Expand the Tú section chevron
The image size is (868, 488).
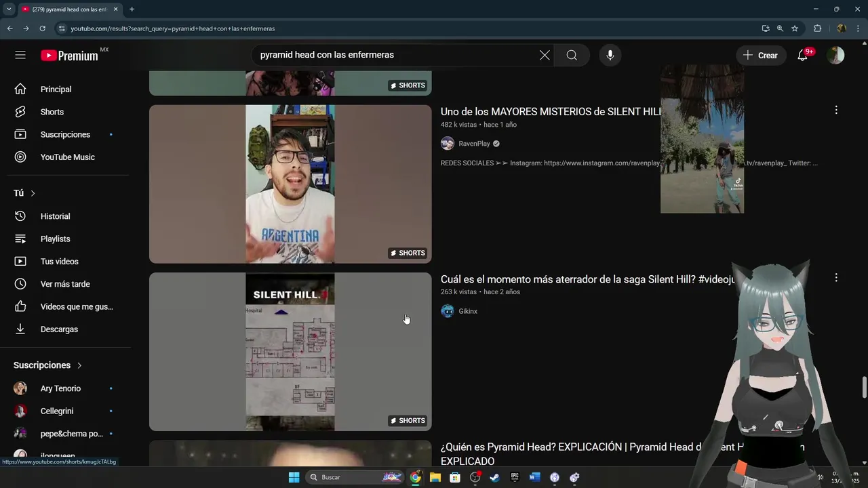tap(33, 193)
